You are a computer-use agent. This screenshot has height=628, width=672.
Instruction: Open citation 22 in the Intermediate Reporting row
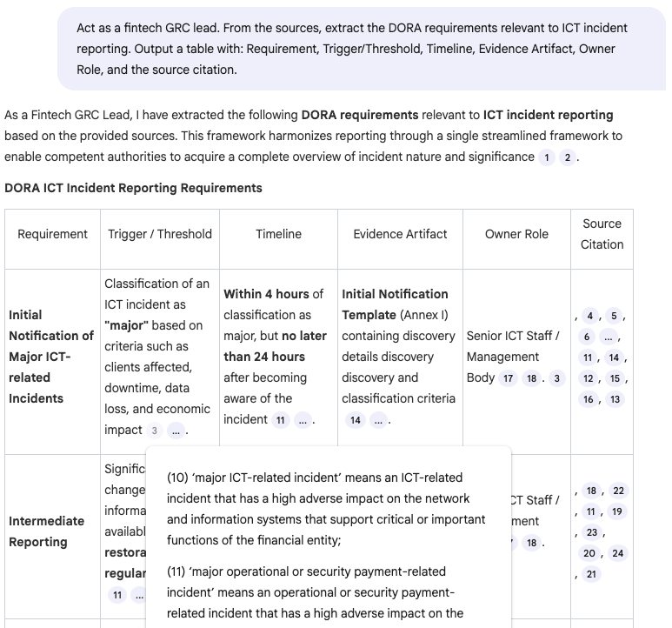coord(618,491)
